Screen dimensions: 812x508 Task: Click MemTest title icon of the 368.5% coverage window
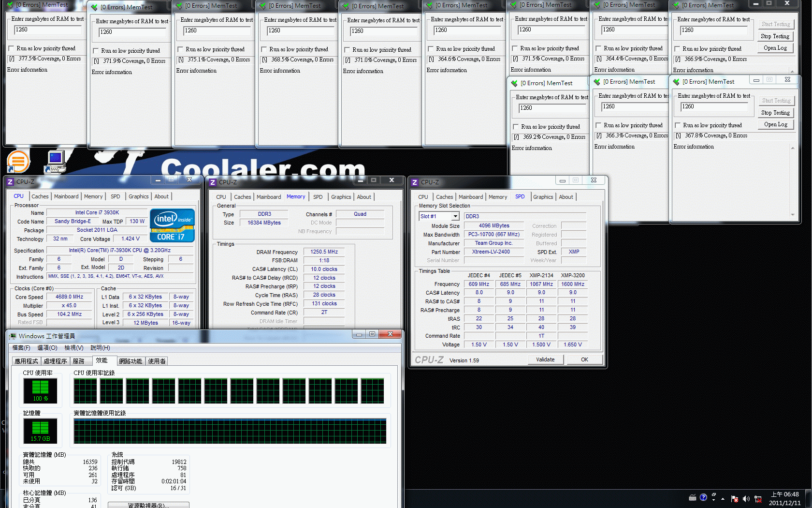262,6
